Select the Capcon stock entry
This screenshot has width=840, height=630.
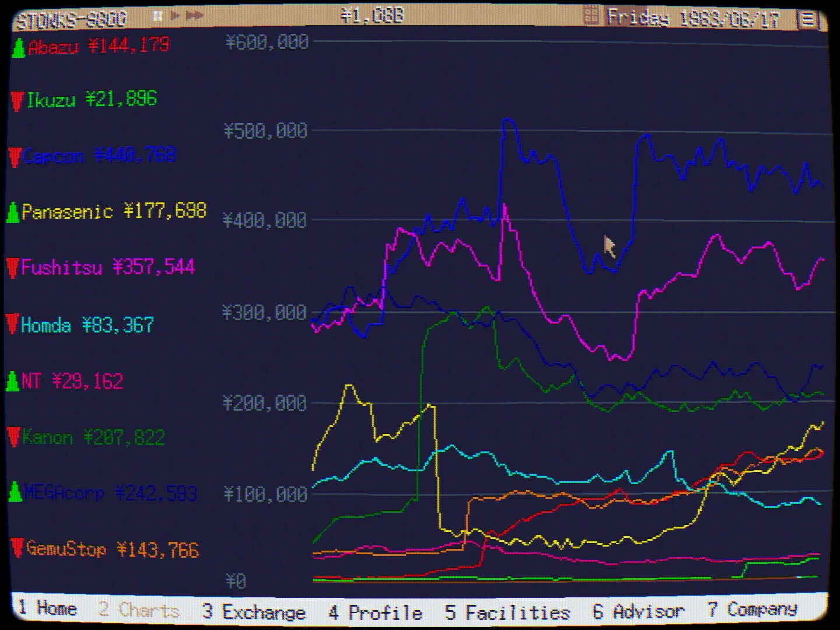tap(92, 156)
